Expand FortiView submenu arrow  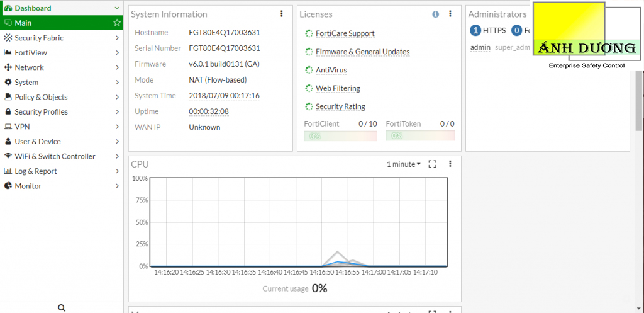point(118,53)
